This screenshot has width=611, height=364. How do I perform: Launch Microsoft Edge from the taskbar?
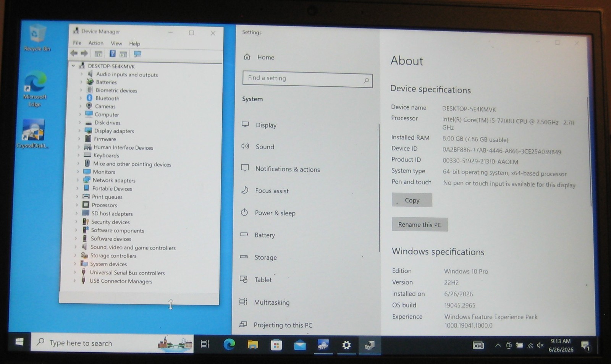coord(229,345)
